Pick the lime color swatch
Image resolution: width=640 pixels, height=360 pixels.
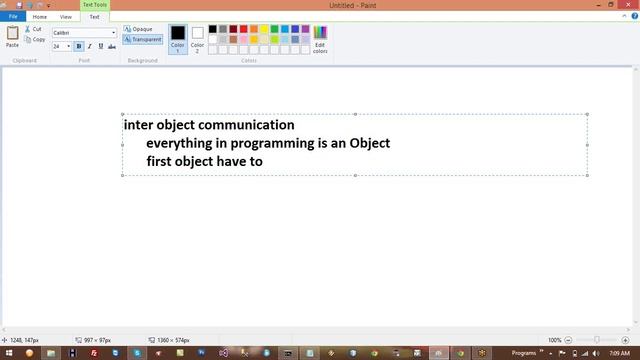pyautogui.click(x=275, y=40)
